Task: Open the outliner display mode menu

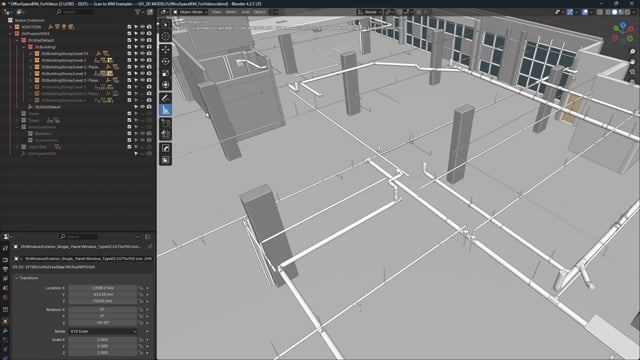Action: tap(20, 12)
